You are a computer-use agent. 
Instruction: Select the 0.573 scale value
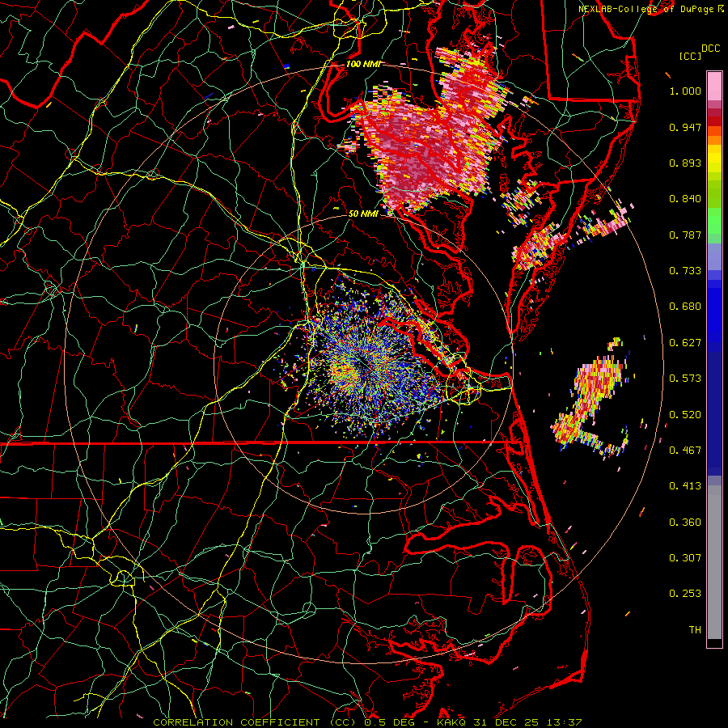click(x=685, y=379)
